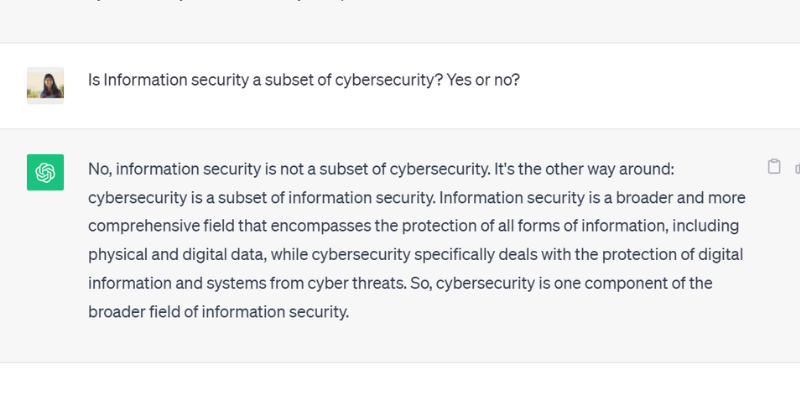The image size is (800, 400).
Task: Click the word "cybersecurity?" in the user's question
Action: coord(377,81)
